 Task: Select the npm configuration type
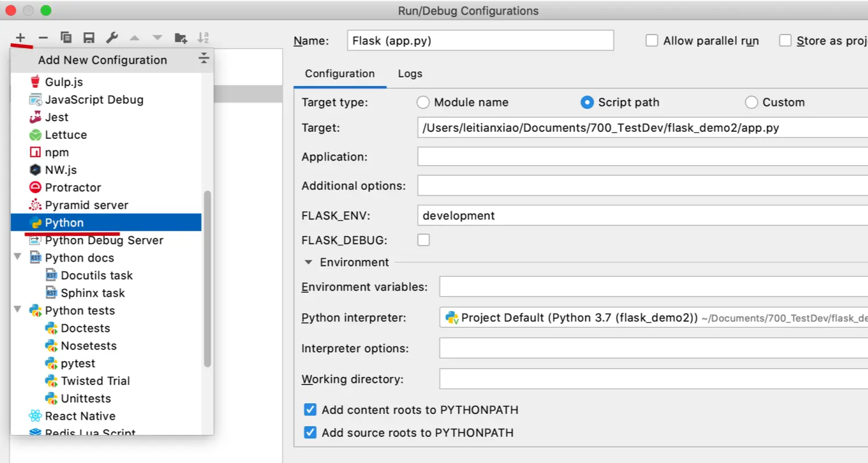[x=106, y=152]
